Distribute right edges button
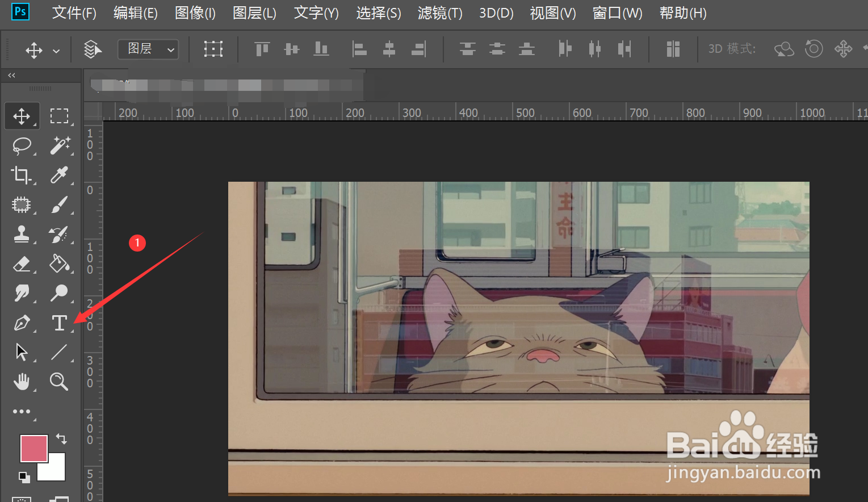This screenshot has width=868, height=502. (x=624, y=49)
